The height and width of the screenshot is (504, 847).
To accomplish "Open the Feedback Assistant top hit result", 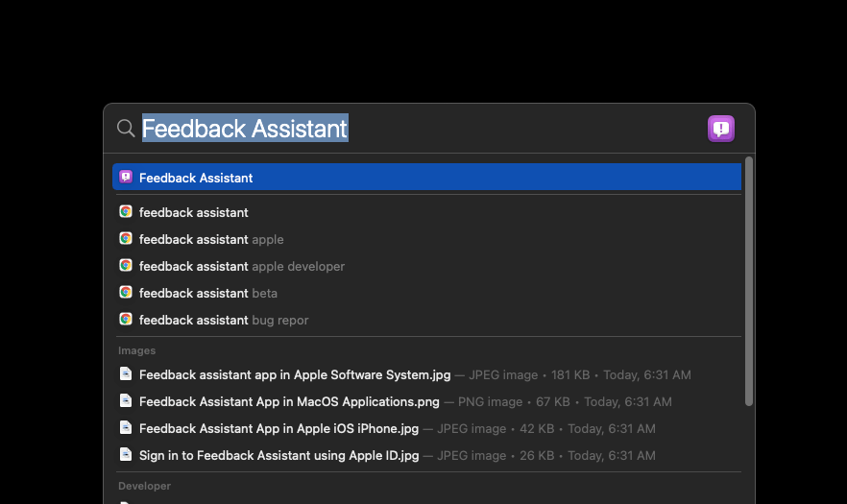I will point(426,178).
